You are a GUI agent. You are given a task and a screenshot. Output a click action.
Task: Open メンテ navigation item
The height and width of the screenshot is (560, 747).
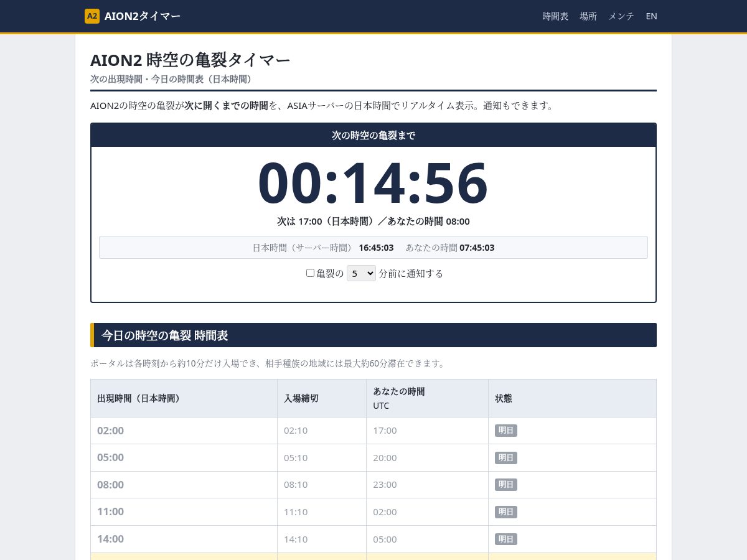pos(621,16)
